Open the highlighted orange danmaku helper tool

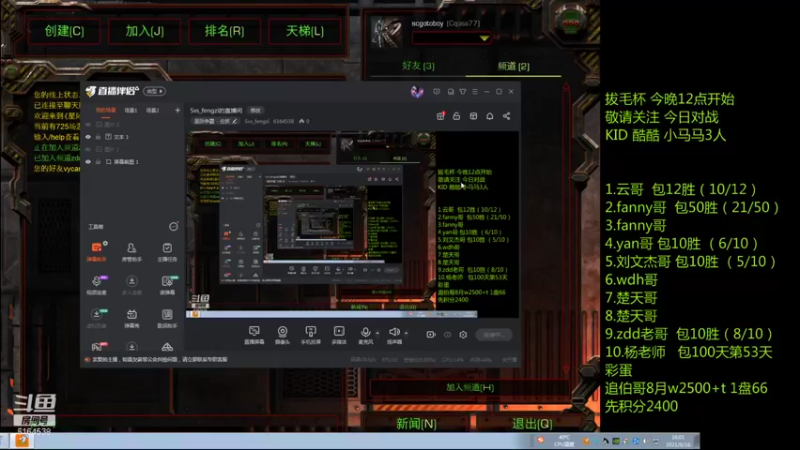click(x=96, y=251)
